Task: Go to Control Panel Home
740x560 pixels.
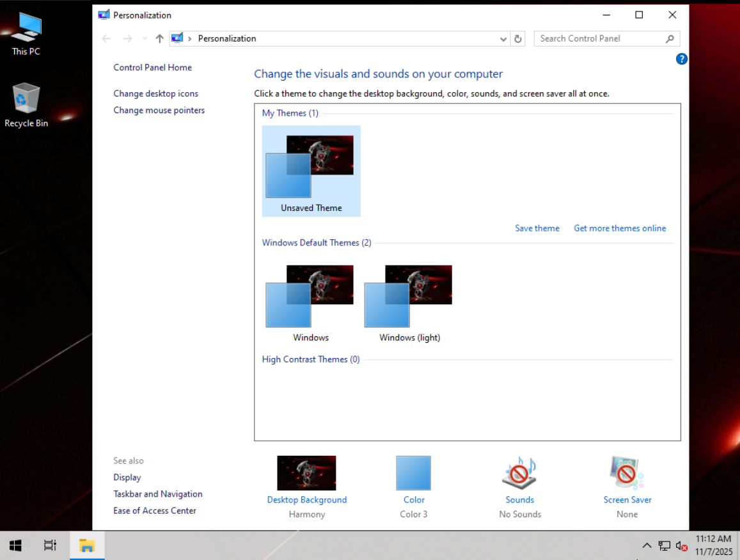Action: (x=152, y=67)
